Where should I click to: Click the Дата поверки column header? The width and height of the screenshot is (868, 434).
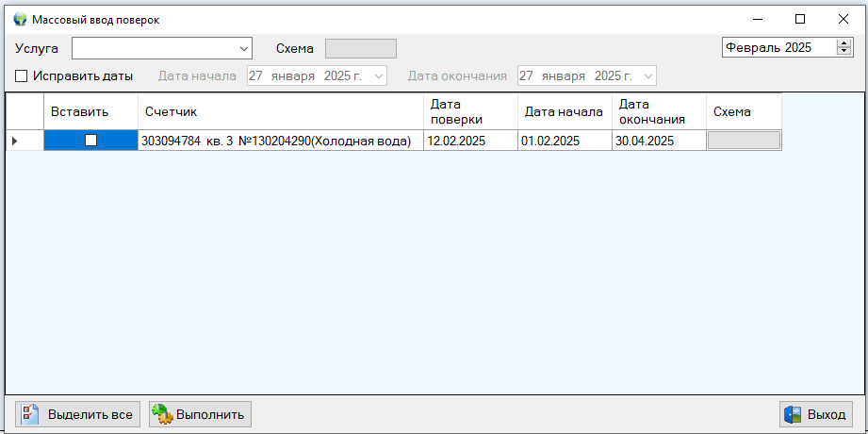point(469,111)
